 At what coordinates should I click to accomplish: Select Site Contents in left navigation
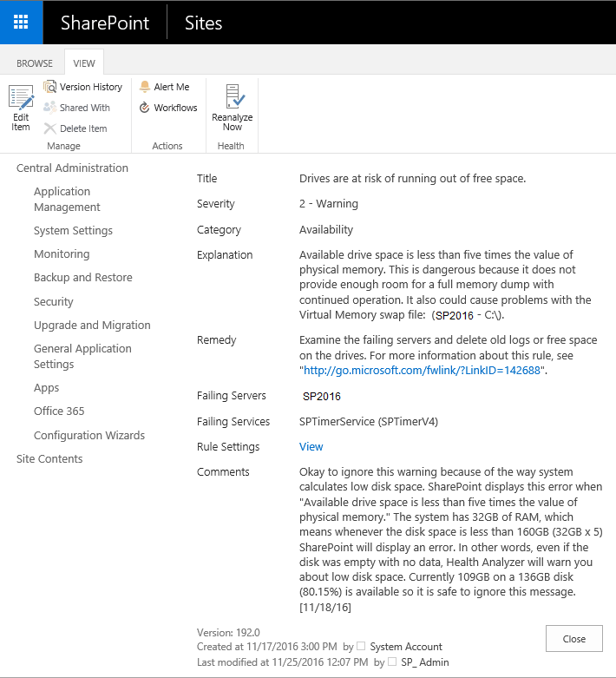(x=49, y=459)
